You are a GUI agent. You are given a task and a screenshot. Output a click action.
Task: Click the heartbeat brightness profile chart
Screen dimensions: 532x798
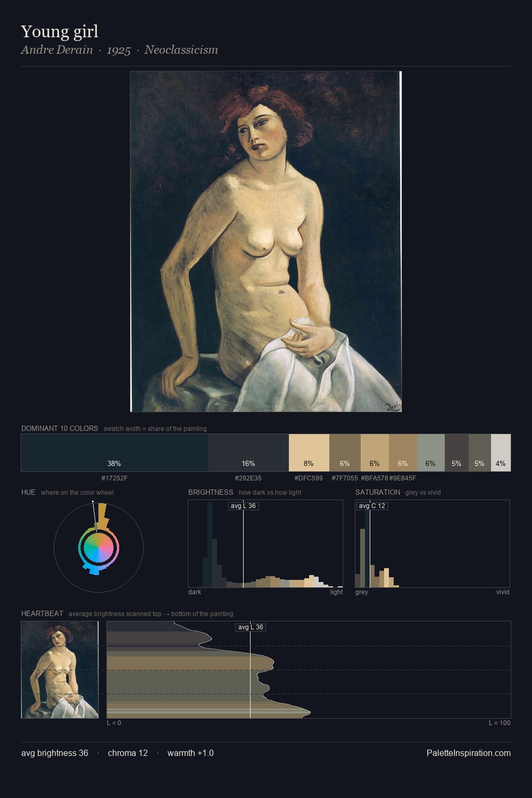309,670
